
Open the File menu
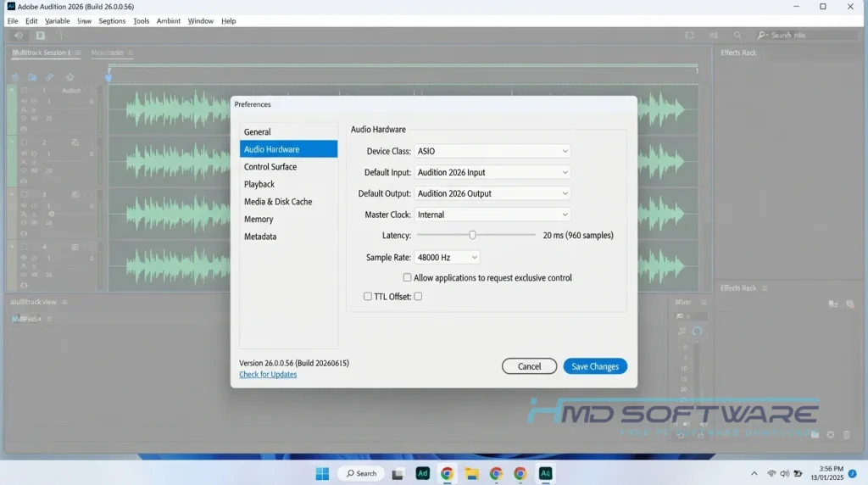pos(13,21)
